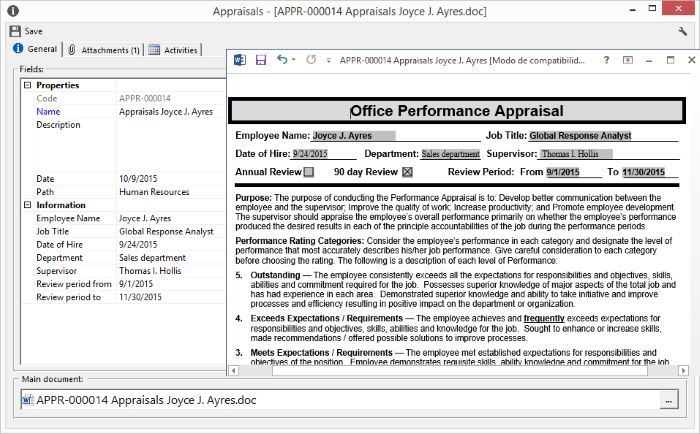Toggle the ribbon display options icon

(x=628, y=60)
